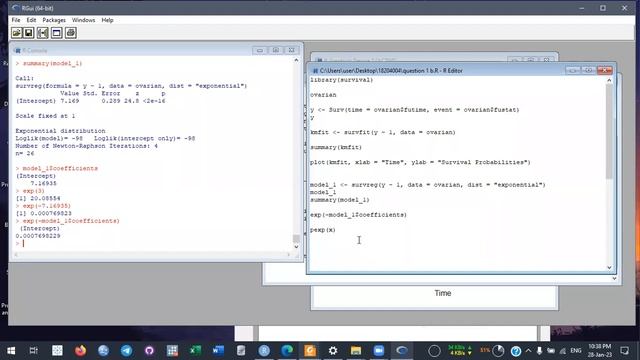Click 'exp(-model_1$coefficients)' editor line
This screenshot has height=360, width=640.
pos(358,215)
